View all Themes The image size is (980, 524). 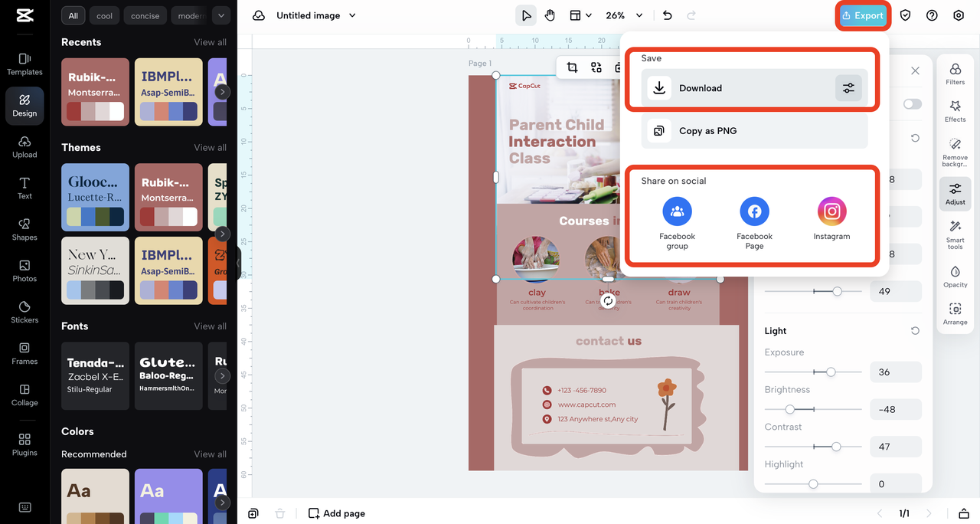[210, 147]
